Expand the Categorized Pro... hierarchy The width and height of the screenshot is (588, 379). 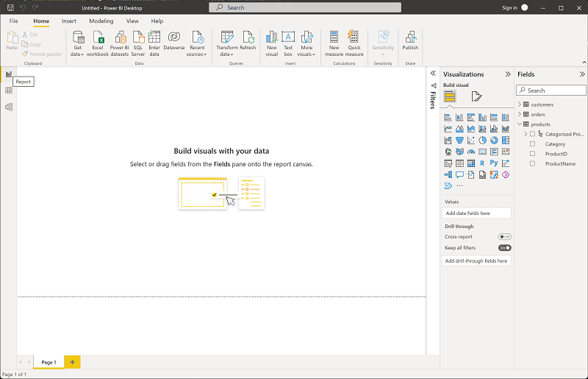point(526,134)
